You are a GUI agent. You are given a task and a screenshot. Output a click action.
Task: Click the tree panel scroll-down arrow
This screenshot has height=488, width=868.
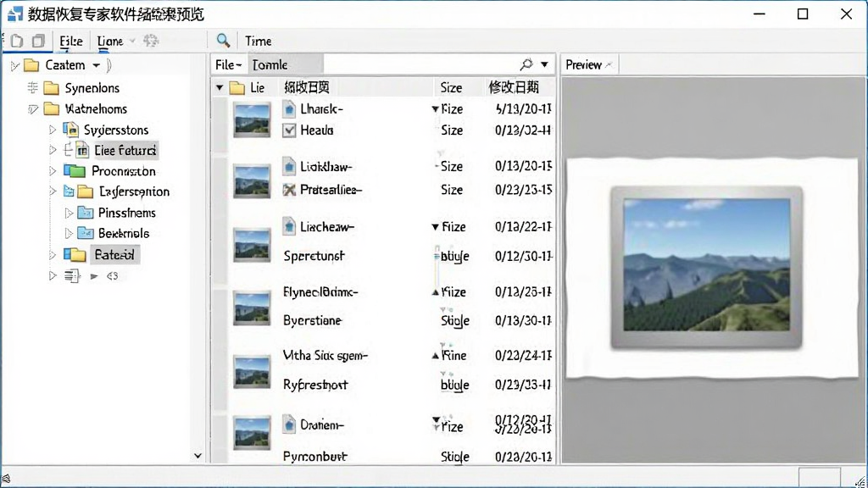198,456
